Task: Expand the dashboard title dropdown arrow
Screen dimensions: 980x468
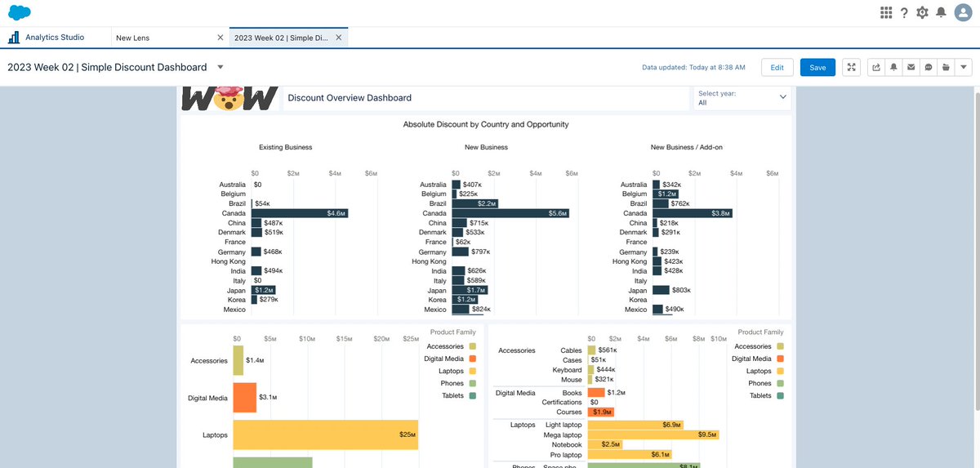Action: [x=220, y=68]
